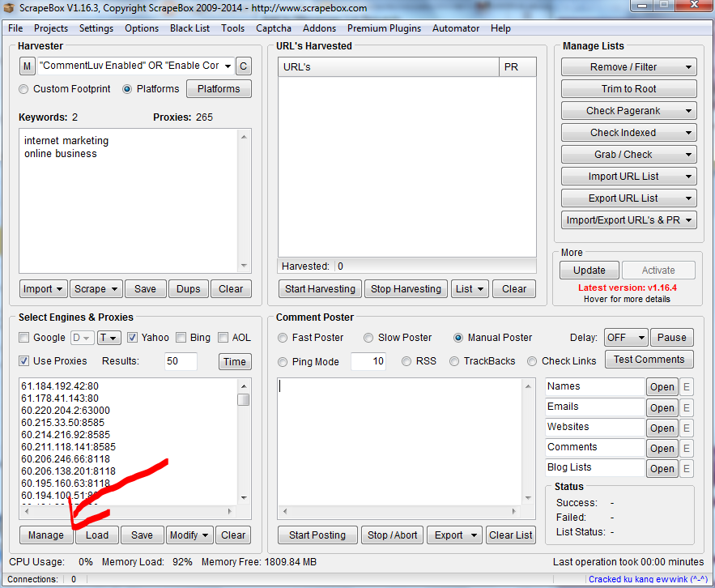Click the Open button for Names
This screenshot has width=715, height=588.
point(662,387)
